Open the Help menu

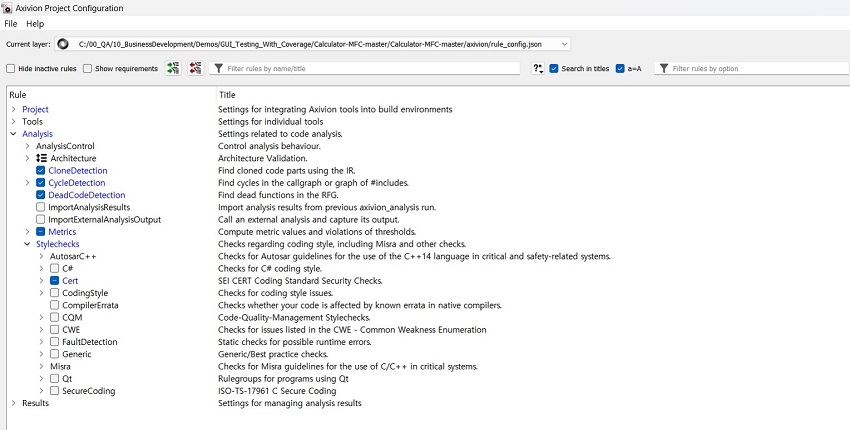[35, 23]
